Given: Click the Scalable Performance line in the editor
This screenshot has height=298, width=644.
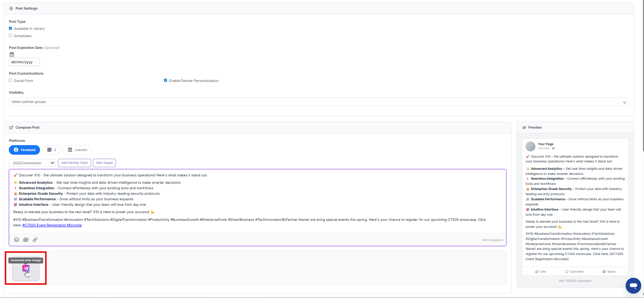Looking at the screenshot, I should point(73,199).
